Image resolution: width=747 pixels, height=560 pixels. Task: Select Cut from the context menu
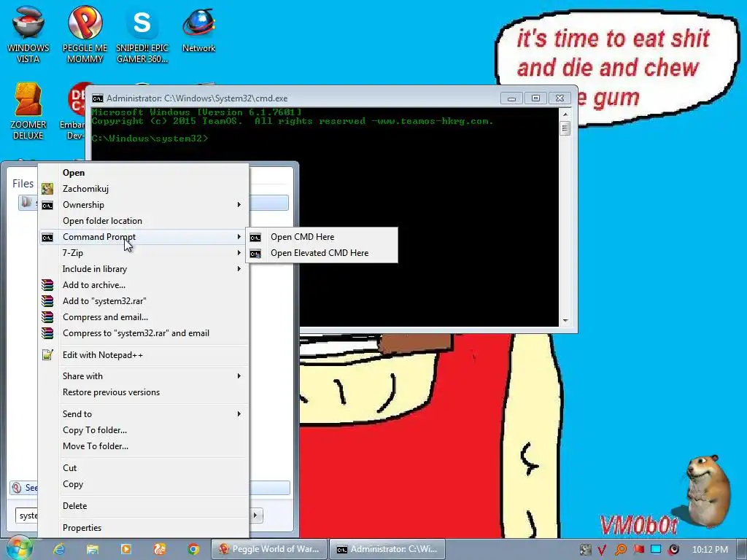(144, 468)
